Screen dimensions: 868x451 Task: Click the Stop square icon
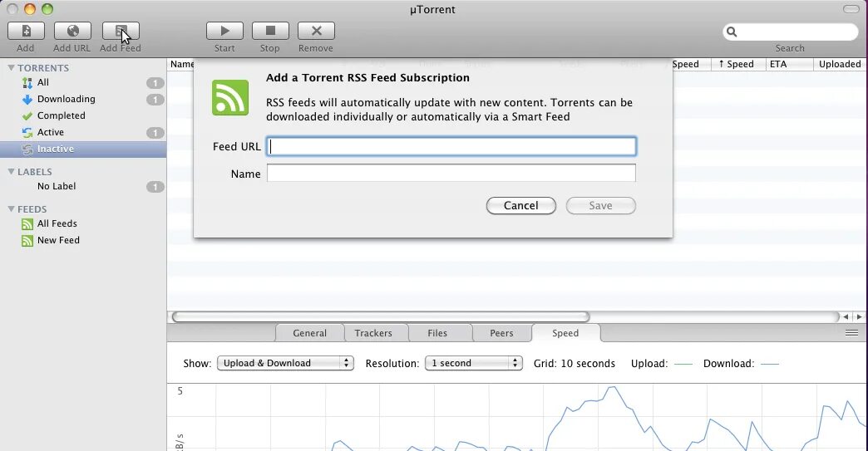point(270,31)
